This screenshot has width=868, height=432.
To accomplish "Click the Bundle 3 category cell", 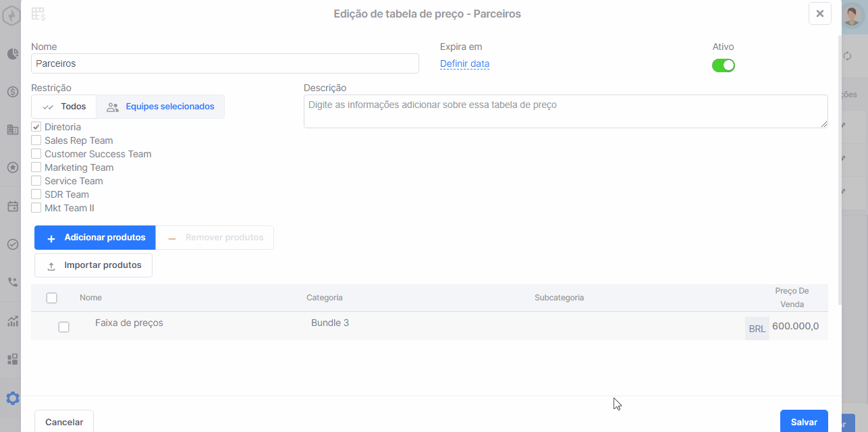I will point(330,323).
